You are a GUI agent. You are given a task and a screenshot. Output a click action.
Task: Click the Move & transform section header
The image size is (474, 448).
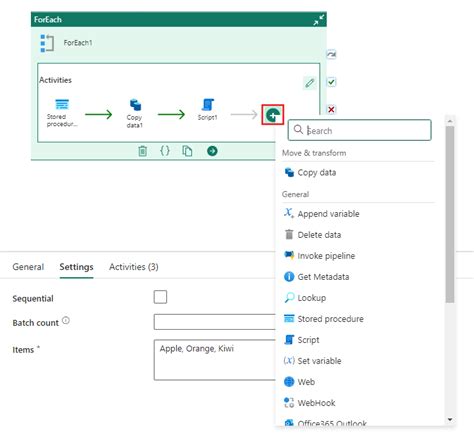point(314,153)
